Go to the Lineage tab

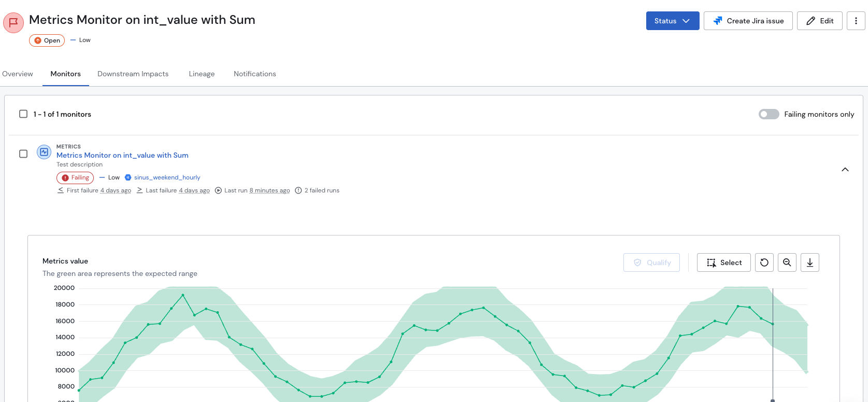pos(202,74)
